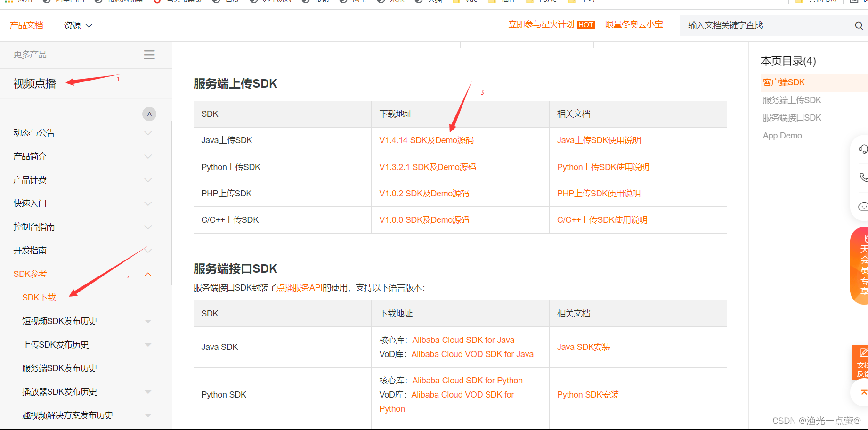The image size is (868, 430).
Task: Click the 服务端上传SDK heading
Action: coord(235,84)
